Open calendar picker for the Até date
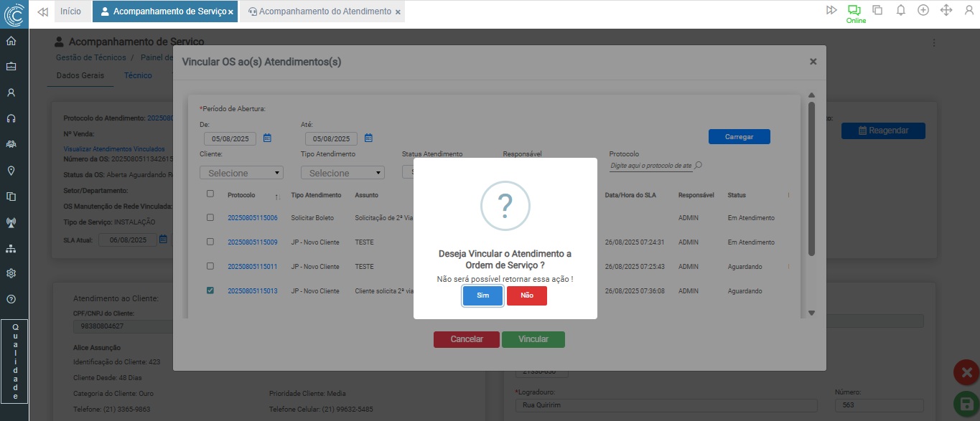980x421 pixels. click(x=368, y=138)
